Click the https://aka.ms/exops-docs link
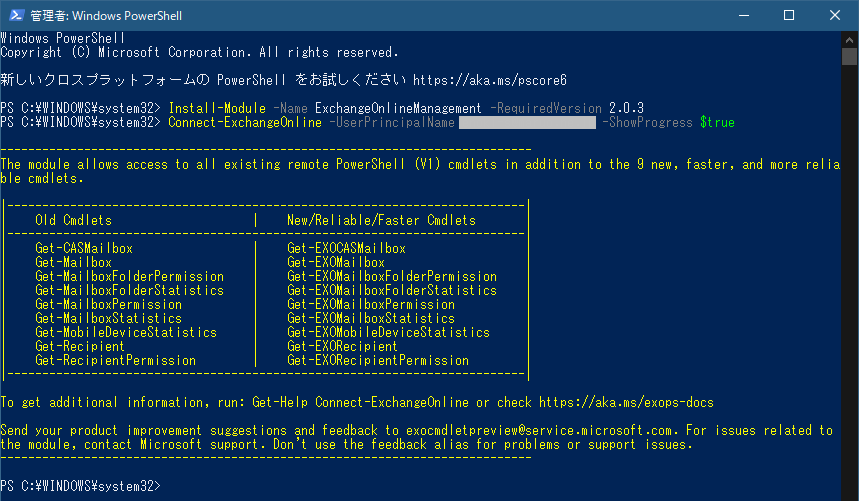The height and width of the screenshot is (501, 859). click(x=626, y=403)
